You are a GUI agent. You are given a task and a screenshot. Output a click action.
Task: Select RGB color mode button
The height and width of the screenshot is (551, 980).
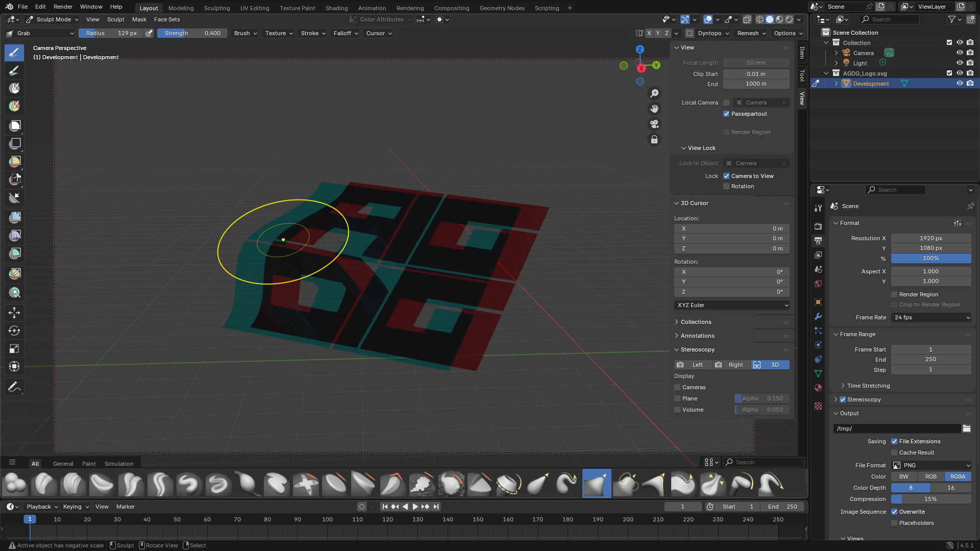931,477
